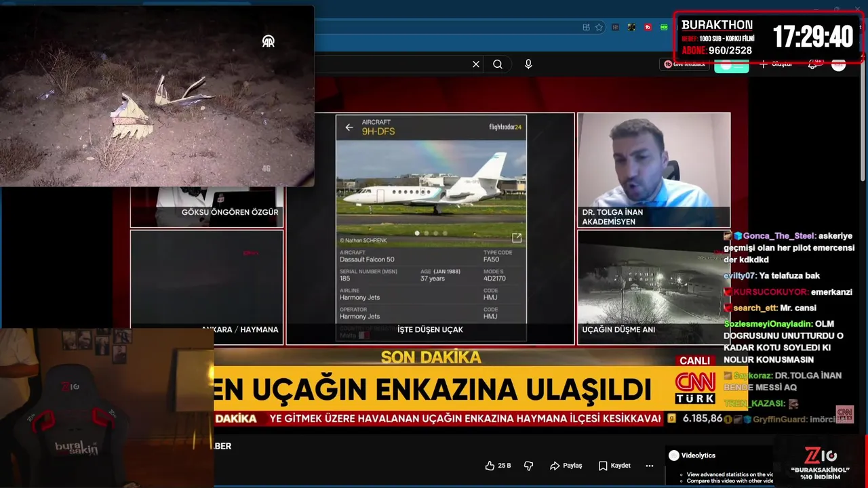The height and width of the screenshot is (488, 868).
Task: Click the expand photo icon on aircraft image
Action: pos(517,238)
